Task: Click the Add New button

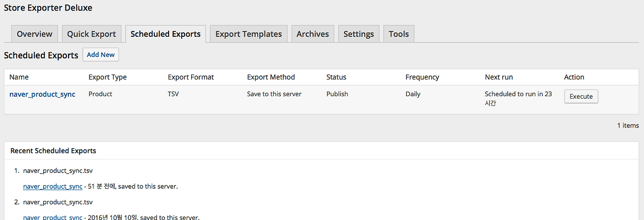Action: click(x=101, y=55)
